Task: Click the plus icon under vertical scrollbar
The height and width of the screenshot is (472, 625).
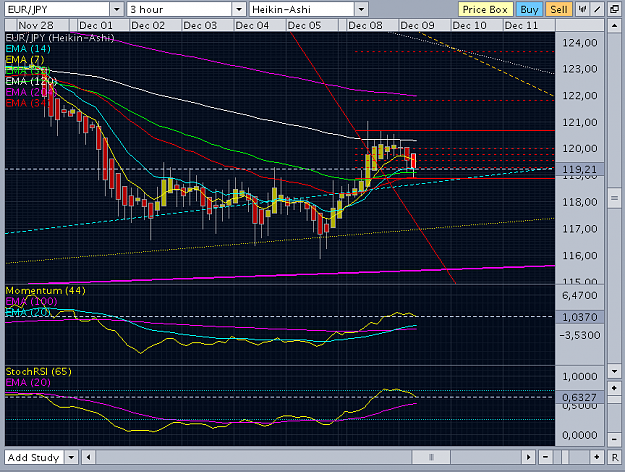Action: (x=614, y=387)
